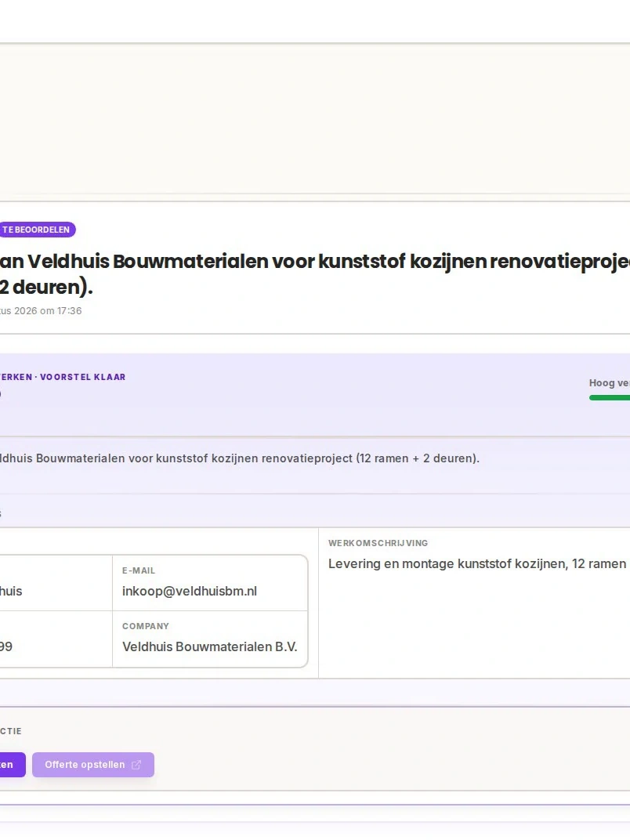Click the VOORSTEL KLAAR heading text

[x=82, y=377]
